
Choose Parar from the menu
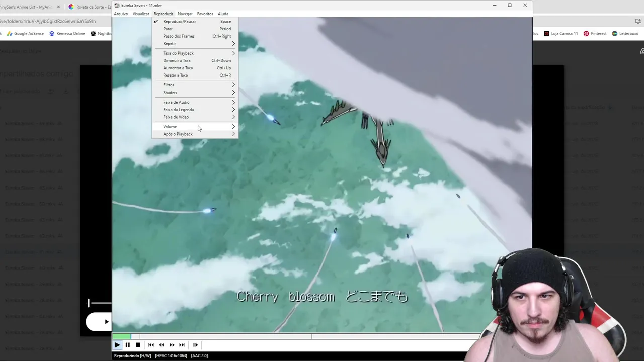[195, 29]
